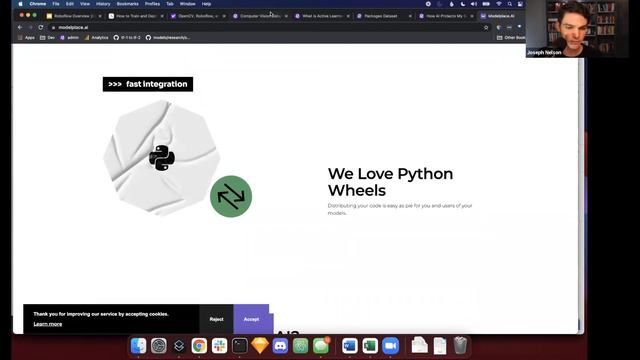
Task: Open Messages with the notification badge
Action: click(321, 346)
